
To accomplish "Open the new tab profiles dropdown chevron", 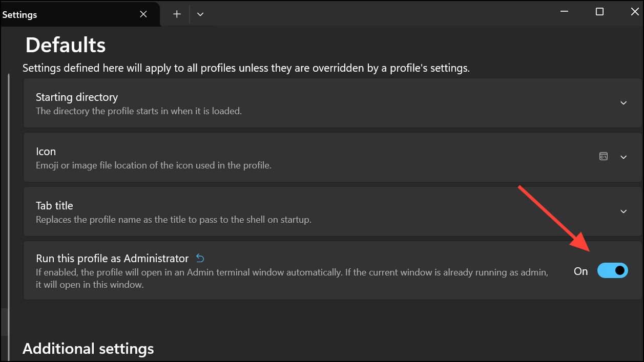I will click(x=200, y=14).
